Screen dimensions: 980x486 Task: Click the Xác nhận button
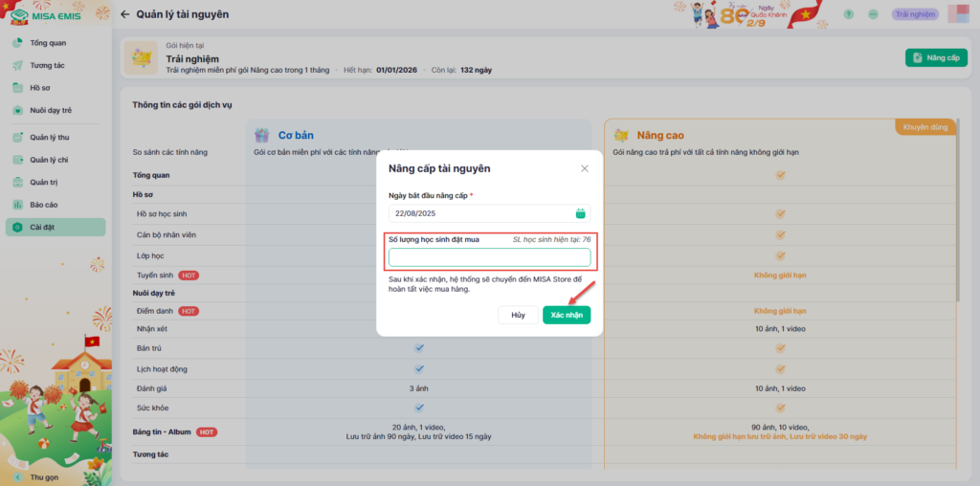pyautogui.click(x=567, y=315)
